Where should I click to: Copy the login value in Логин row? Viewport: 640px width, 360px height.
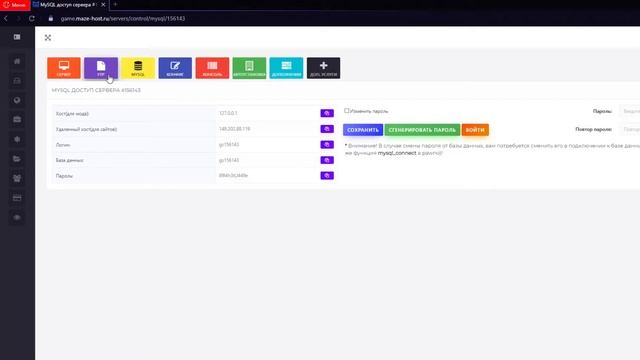click(327, 144)
